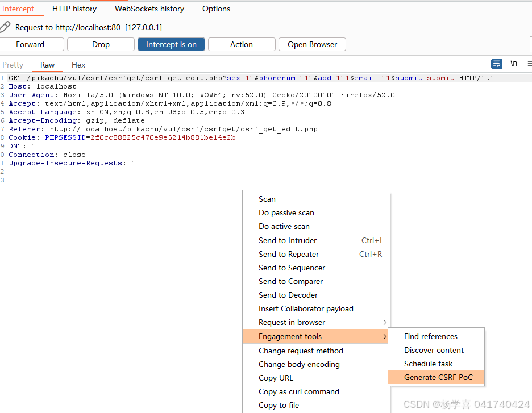The height and width of the screenshot is (413, 532).
Task: Select Copy to file
Action: pyautogui.click(x=316, y=405)
